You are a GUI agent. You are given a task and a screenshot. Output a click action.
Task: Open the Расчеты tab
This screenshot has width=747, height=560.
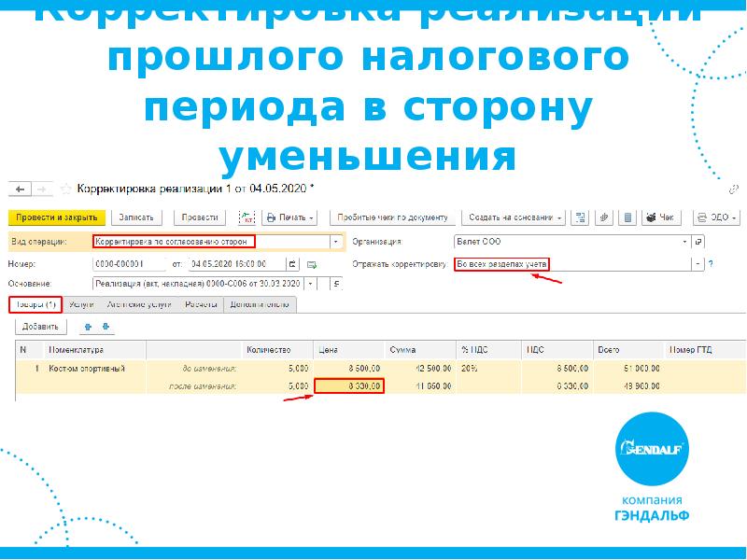[201, 304]
